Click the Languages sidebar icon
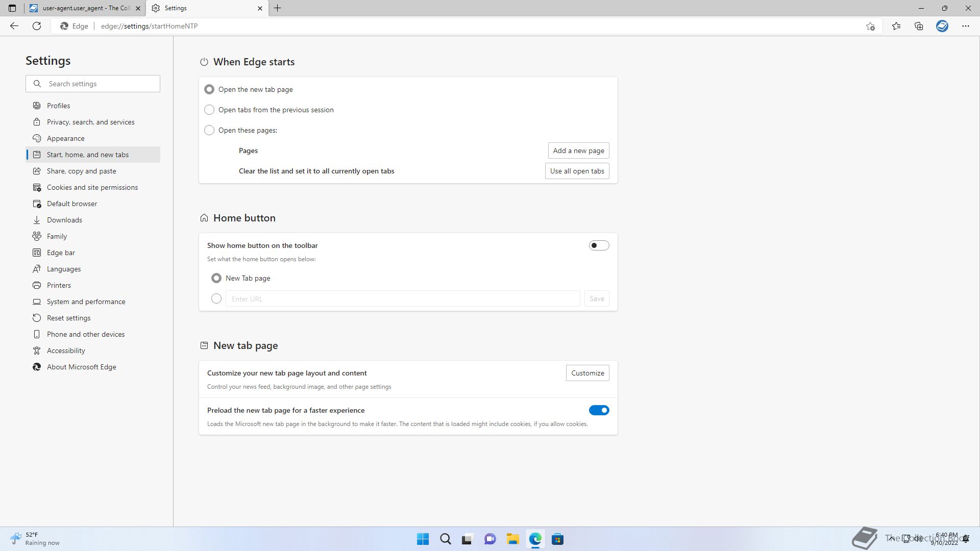 (37, 269)
